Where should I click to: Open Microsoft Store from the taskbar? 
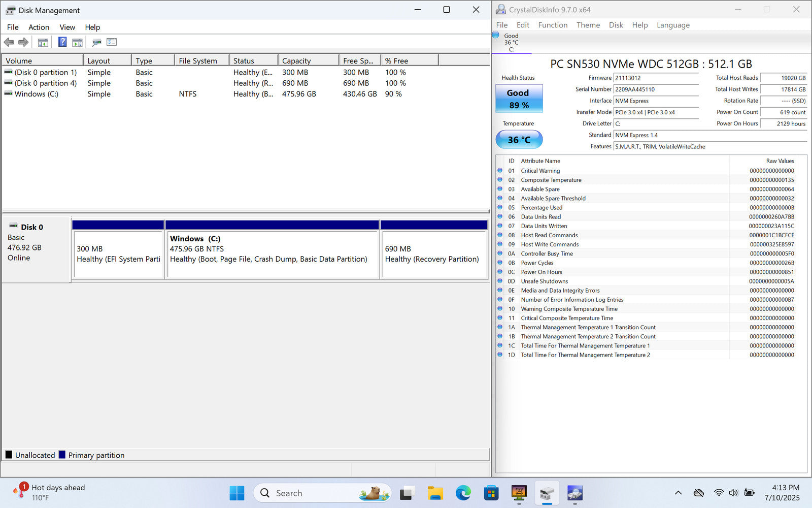coord(491,493)
